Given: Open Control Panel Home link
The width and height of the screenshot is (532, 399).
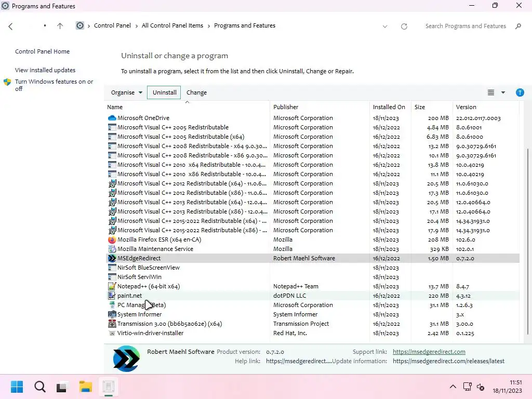Looking at the screenshot, I should coord(43,51).
